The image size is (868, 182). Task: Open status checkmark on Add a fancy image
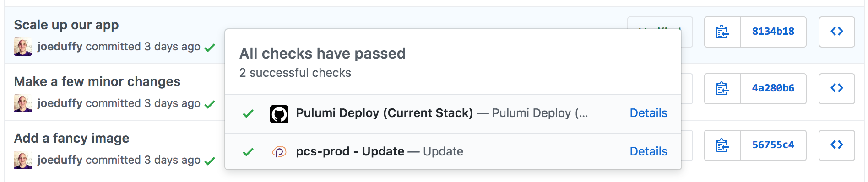tap(210, 161)
